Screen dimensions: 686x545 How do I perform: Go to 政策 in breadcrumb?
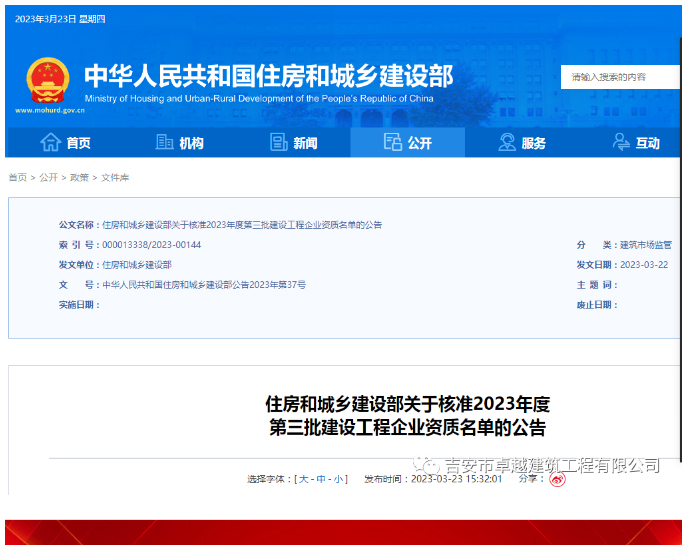(x=79, y=178)
